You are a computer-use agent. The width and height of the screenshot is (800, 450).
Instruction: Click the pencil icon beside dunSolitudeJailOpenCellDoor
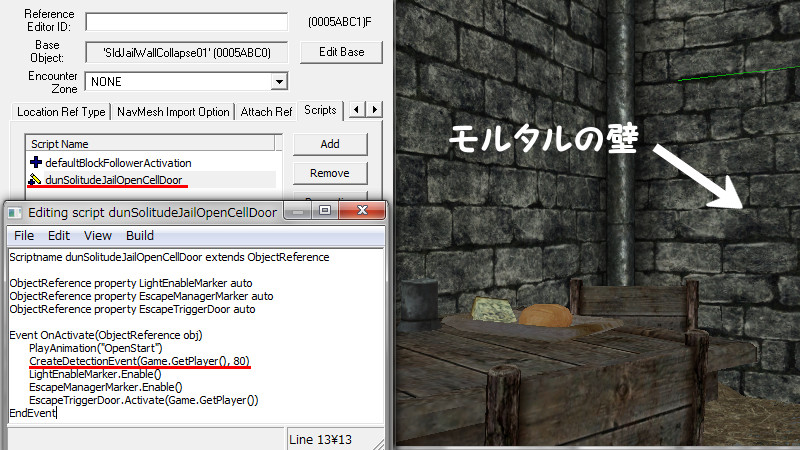[x=35, y=179]
